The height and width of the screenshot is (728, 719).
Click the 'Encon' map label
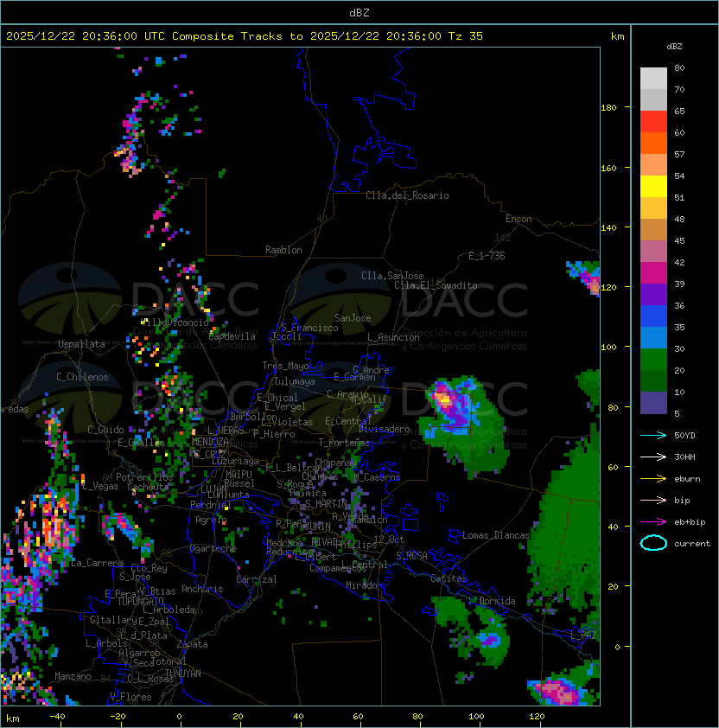pos(519,219)
